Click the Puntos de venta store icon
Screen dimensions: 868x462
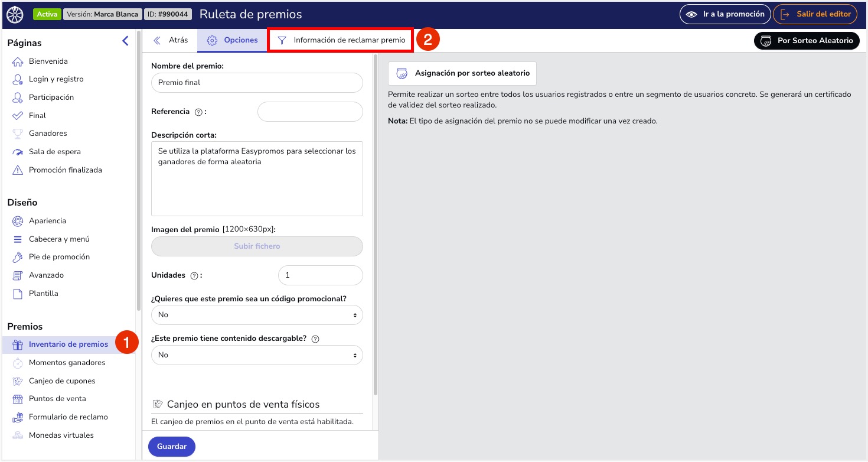pos(18,399)
